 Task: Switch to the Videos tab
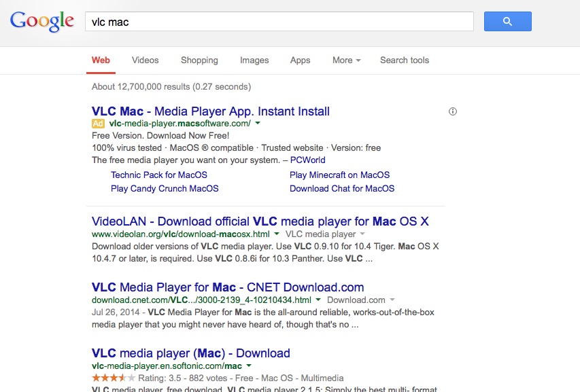(x=145, y=60)
